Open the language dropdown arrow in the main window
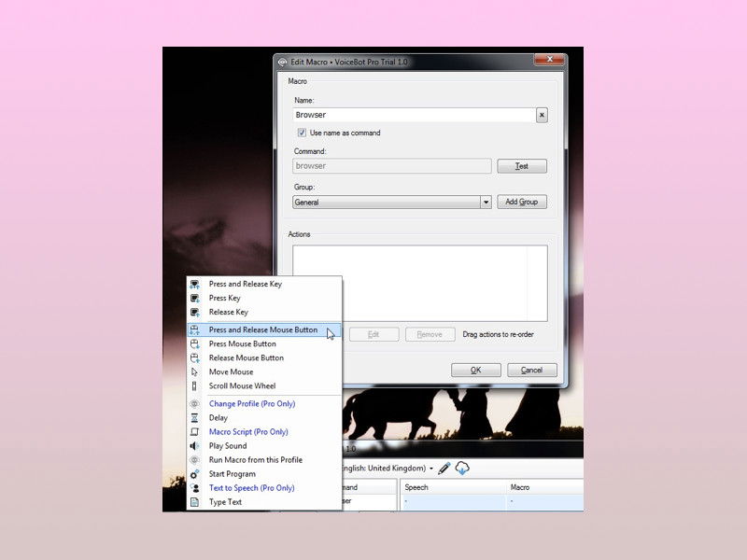The image size is (747, 560). tap(431, 469)
